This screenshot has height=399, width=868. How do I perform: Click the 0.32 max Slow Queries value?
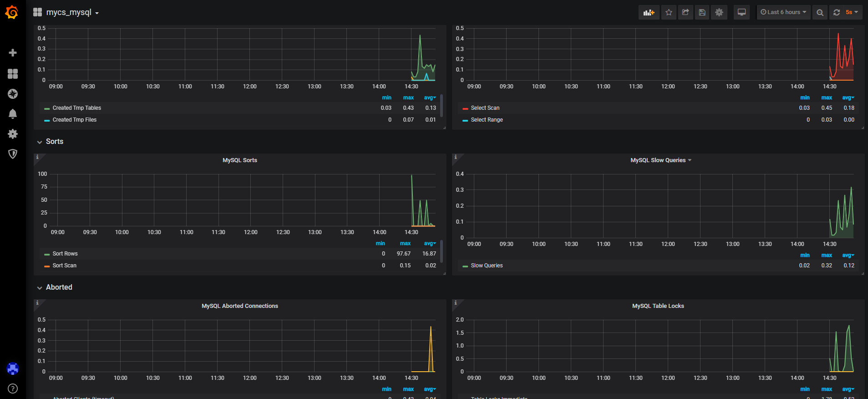(827, 266)
